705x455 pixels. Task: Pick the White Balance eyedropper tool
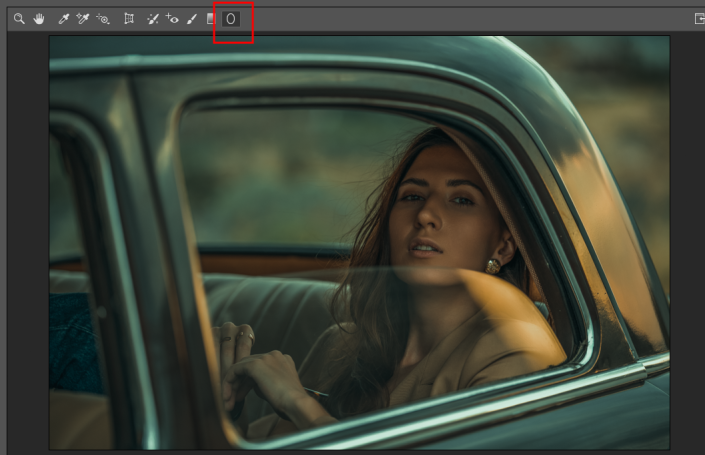(64, 19)
